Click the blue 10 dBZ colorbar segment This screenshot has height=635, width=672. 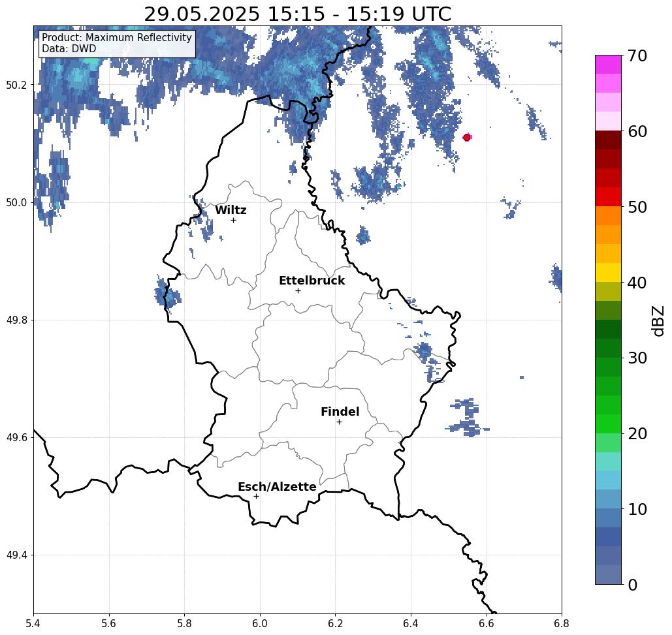[608, 518]
